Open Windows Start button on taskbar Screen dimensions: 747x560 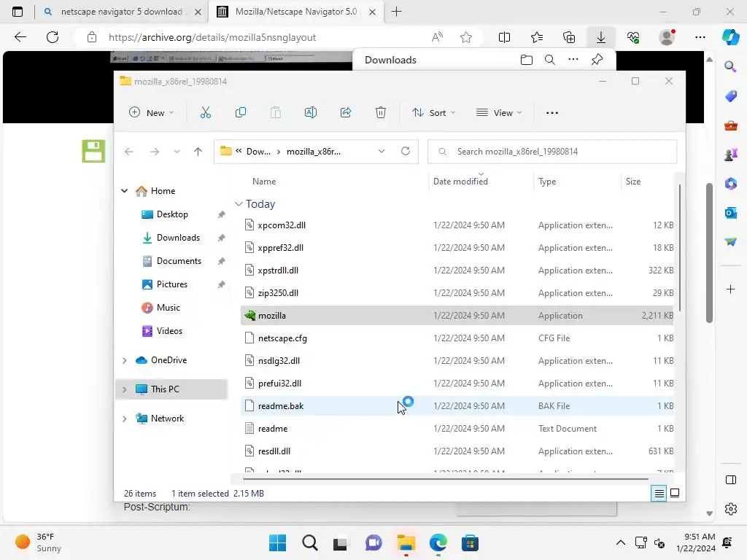click(277, 542)
